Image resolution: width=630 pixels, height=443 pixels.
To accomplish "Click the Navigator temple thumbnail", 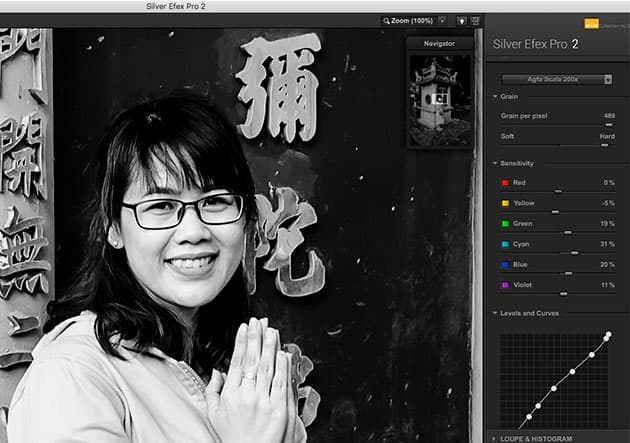I will click(440, 100).
